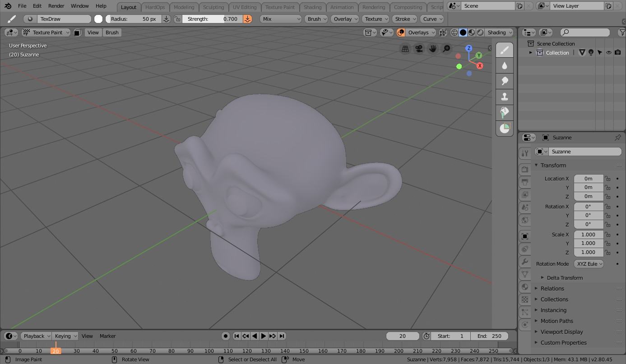Toggle Strength pen pressure sensitivity
Image resolution: width=626 pixels, height=364 pixels.
pos(248,19)
